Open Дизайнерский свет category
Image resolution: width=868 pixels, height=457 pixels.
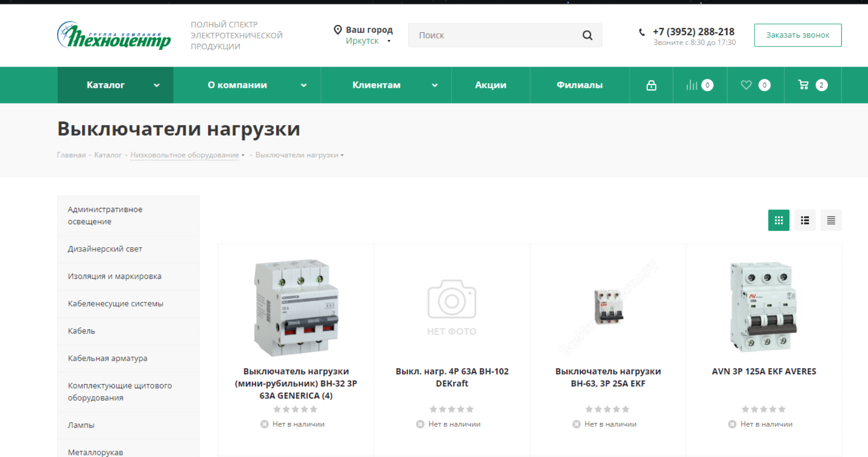128,249
